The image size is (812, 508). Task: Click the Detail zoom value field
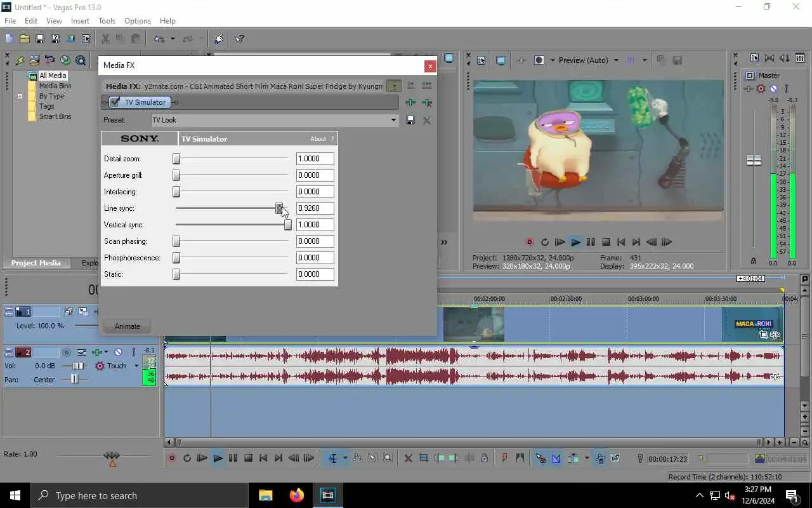click(315, 159)
